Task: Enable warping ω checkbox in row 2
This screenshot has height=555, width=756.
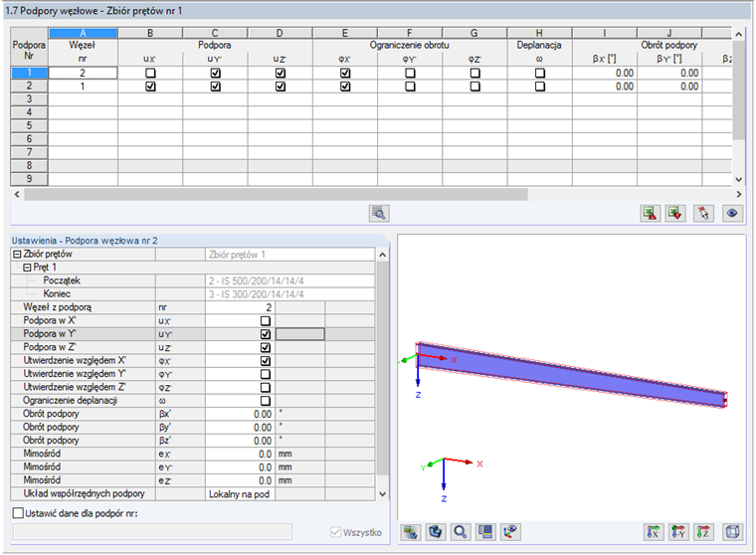Action: coord(540,87)
